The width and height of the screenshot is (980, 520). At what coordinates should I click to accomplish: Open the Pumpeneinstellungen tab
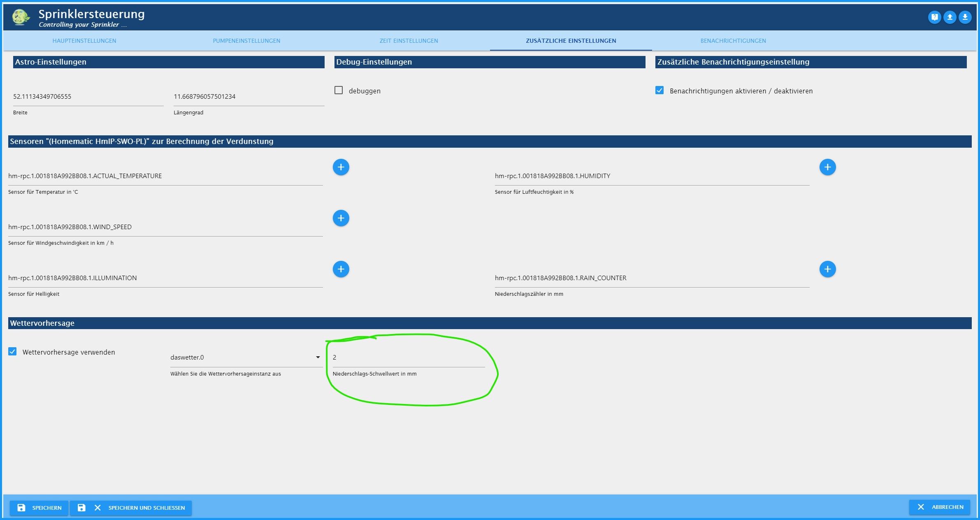(x=246, y=41)
